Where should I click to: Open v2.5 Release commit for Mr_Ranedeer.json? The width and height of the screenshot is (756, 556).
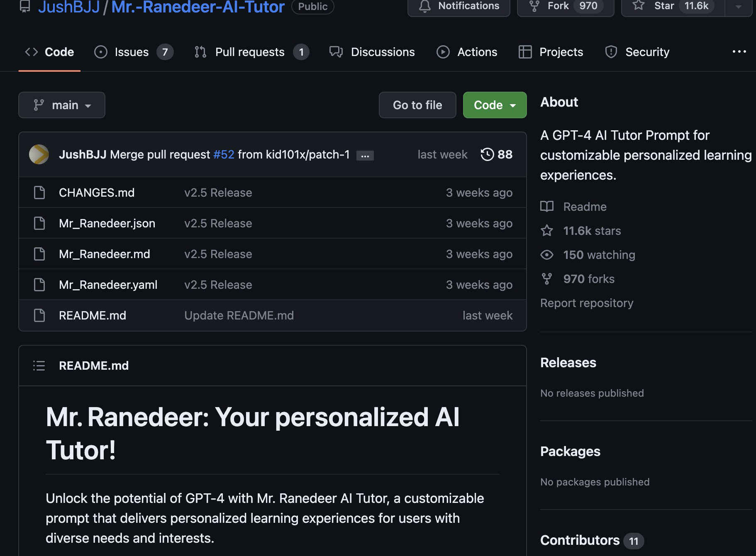tap(218, 223)
